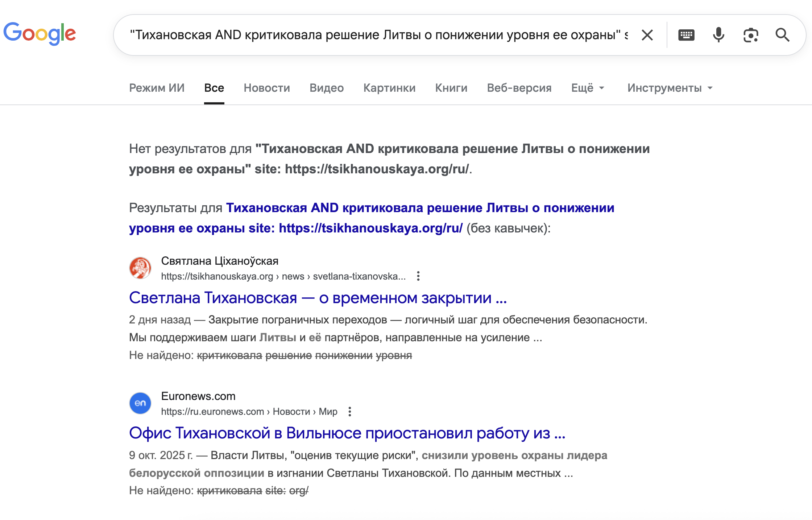812x520 pixels.
Task: Clear the search query with the X icon
Action: coord(647,35)
